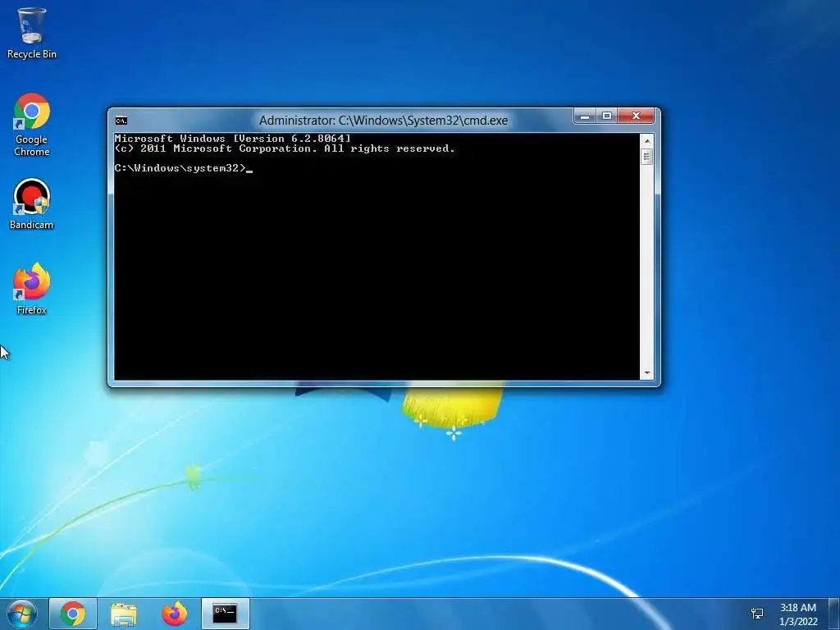The height and width of the screenshot is (630, 840).
Task: Click the 2011 Microsoft Corporation copyright line
Action: tap(285, 148)
